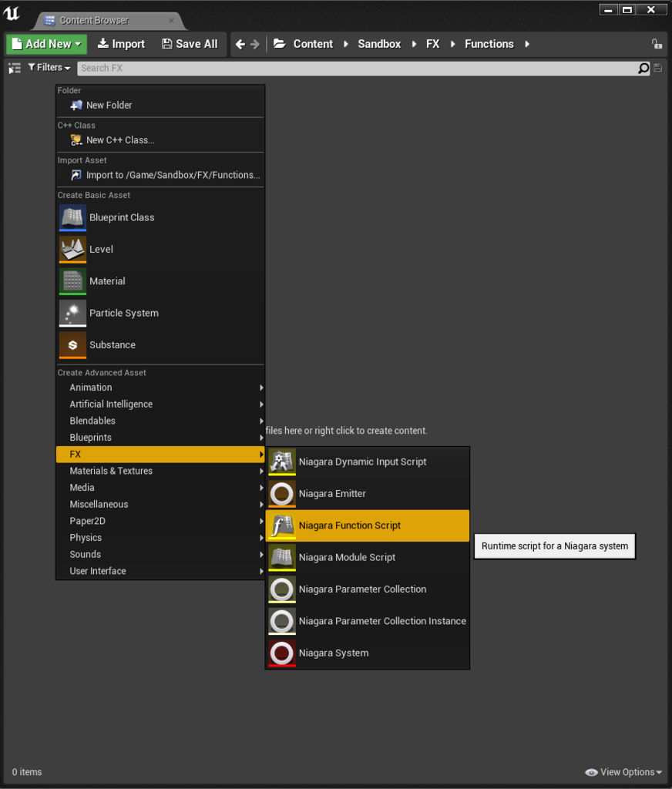Click Niagara Parameter Collection Instance label
This screenshot has width=672, height=789.
point(382,621)
